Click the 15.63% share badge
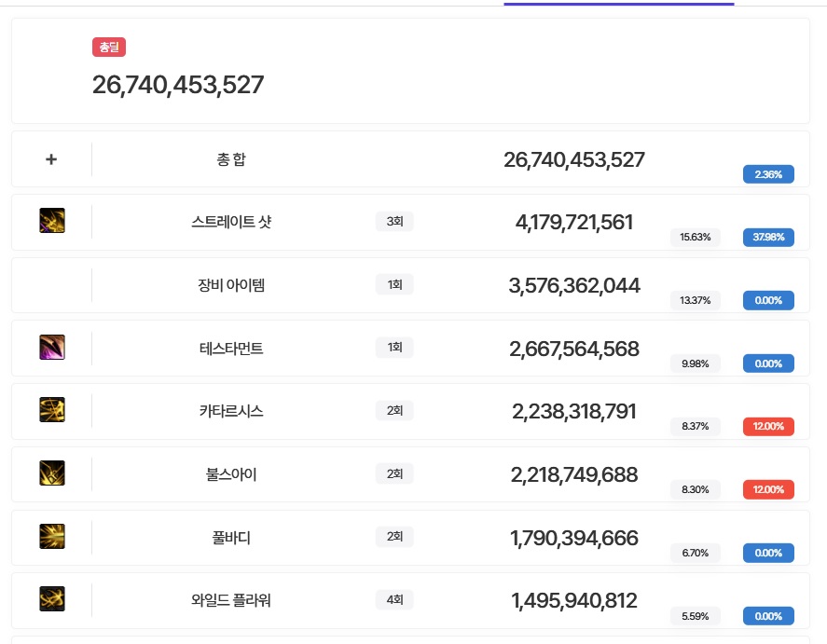The height and width of the screenshot is (644, 827). pos(696,237)
